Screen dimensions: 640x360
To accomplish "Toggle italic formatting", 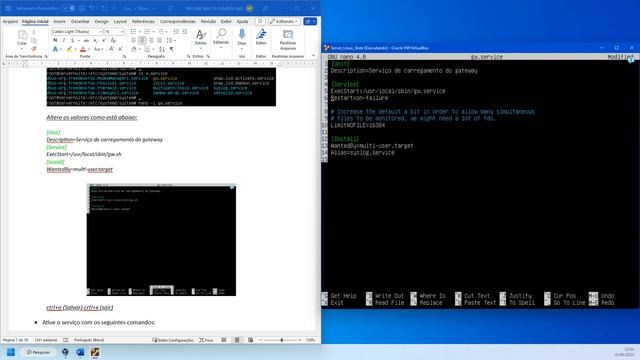I will click(64, 40).
